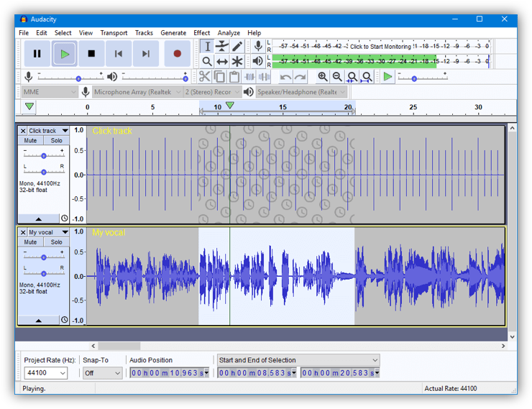
Task: Click the Play-at-speed green arrow
Action: pos(387,77)
